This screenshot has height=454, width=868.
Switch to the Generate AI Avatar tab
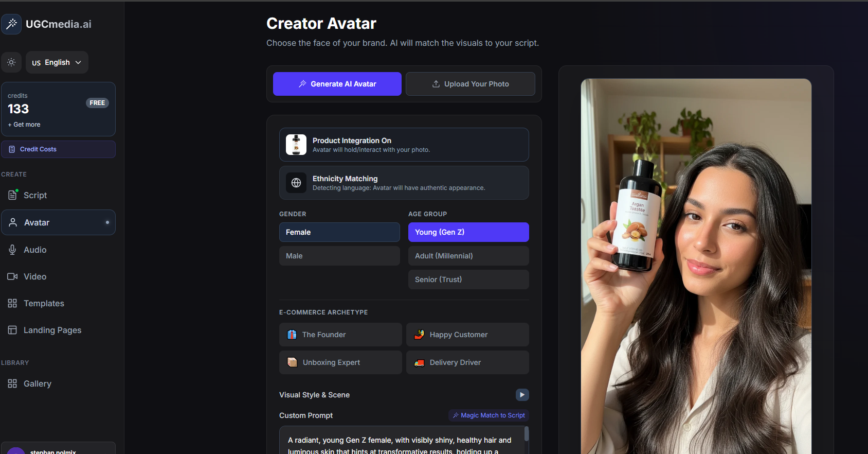pyautogui.click(x=337, y=84)
